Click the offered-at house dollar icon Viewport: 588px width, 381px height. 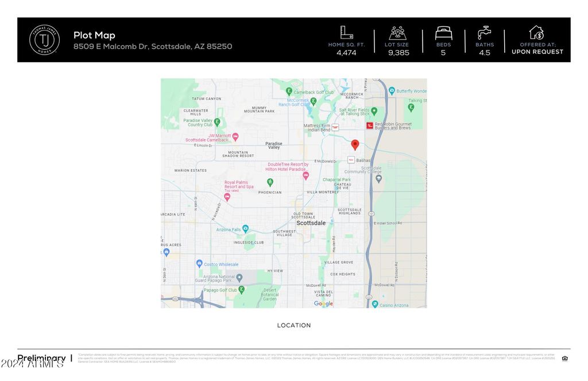click(x=537, y=32)
